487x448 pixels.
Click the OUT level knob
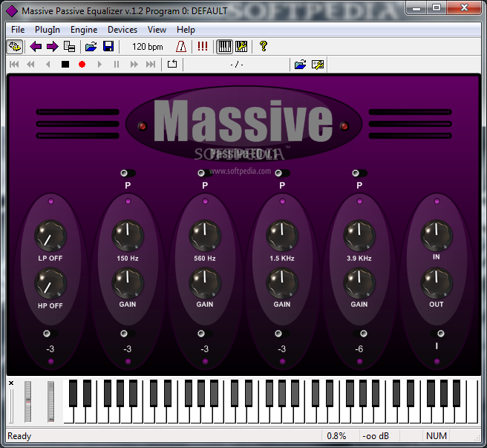point(437,283)
